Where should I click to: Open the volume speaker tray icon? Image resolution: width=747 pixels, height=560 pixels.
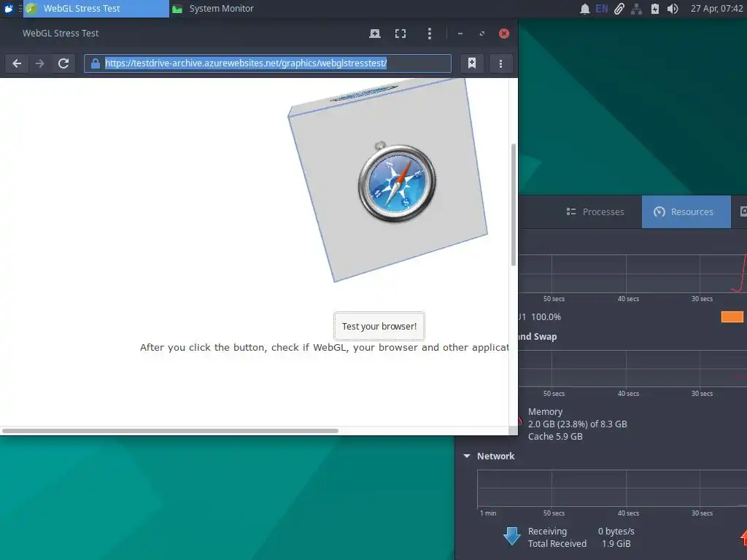pyautogui.click(x=672, y=9)
